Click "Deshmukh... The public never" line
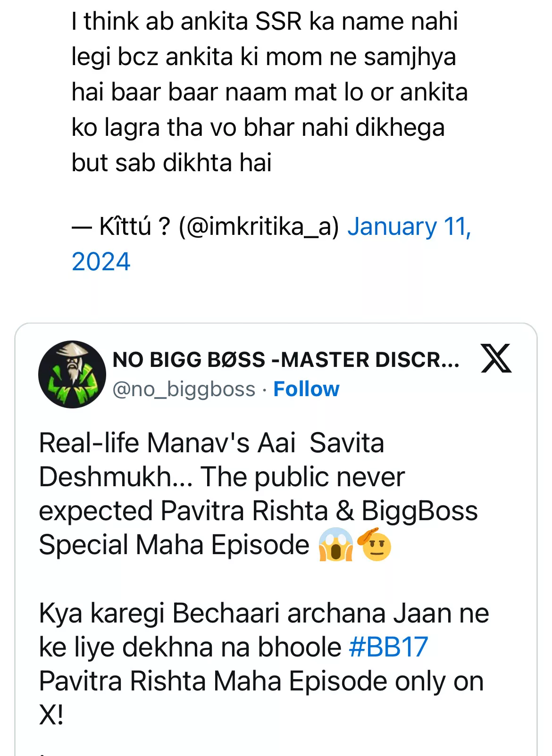Screen dimensions: 552x756 (222, 477)
